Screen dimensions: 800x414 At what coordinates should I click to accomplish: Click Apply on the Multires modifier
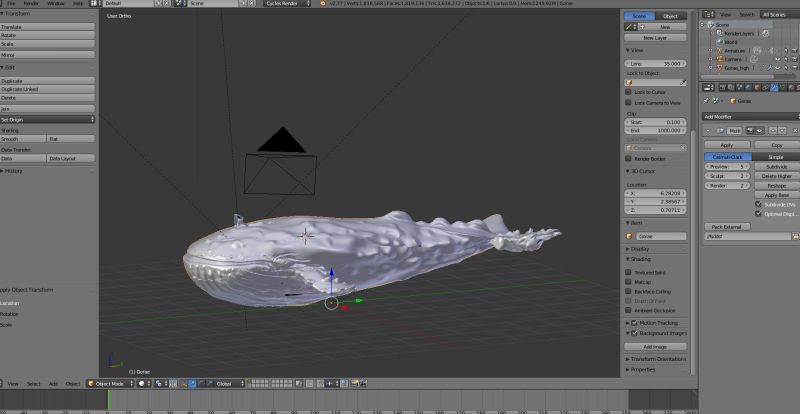tap(727, 145)
